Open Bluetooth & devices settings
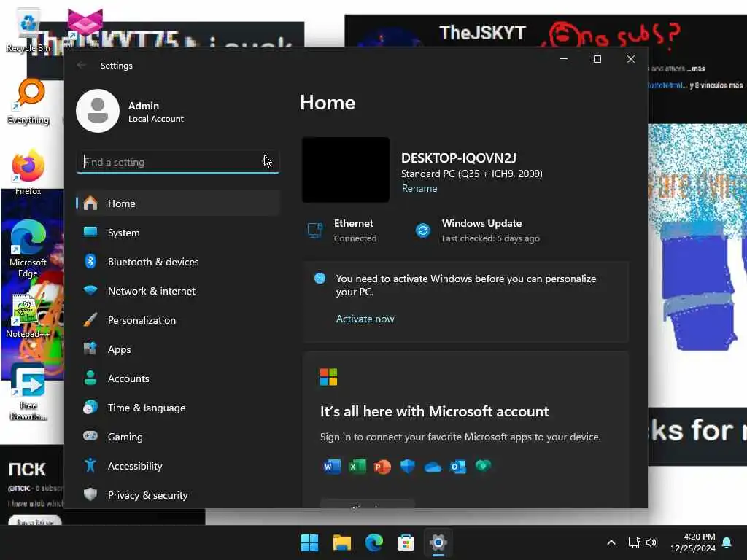The height and width of the screenshot is (560, 747). click(178, 262)
